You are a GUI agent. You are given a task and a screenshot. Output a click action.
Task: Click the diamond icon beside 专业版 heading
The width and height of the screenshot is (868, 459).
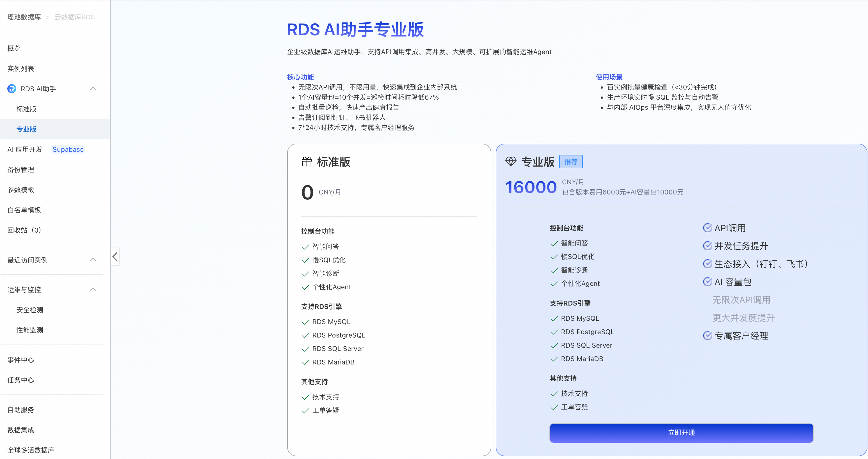(511, 162)
